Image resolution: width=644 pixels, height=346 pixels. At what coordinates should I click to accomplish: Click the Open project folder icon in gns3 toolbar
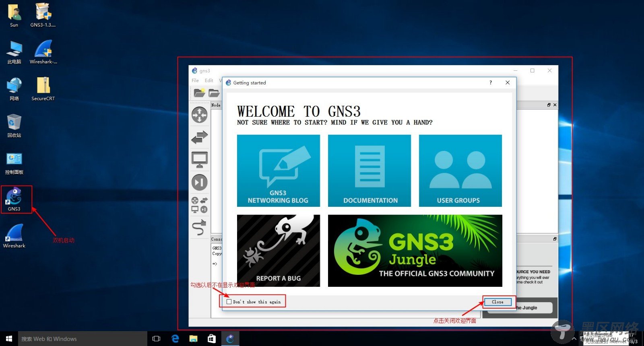pyautogui.click(x=214, y=93)
